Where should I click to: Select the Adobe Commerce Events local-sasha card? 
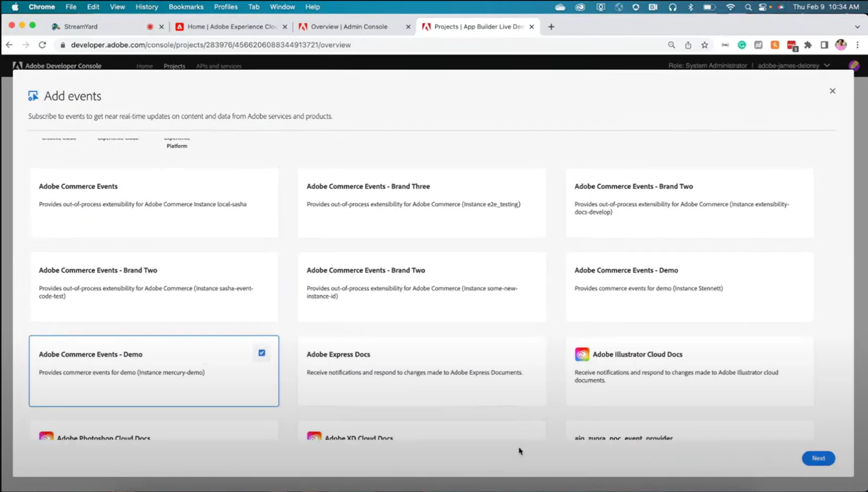point(154,203)
